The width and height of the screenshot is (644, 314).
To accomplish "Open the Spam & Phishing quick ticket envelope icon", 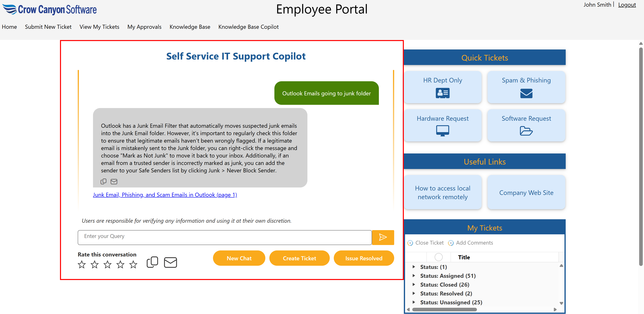I will coord(526,94).
